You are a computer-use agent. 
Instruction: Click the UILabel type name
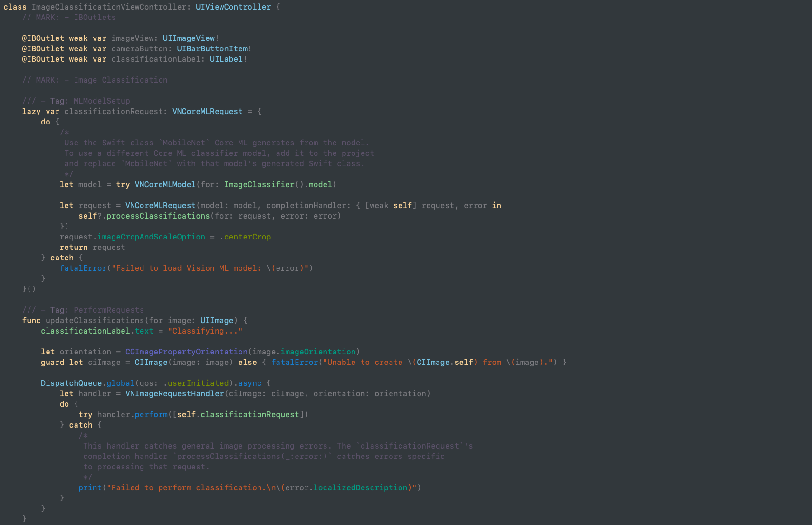click(x=226, y=59)
